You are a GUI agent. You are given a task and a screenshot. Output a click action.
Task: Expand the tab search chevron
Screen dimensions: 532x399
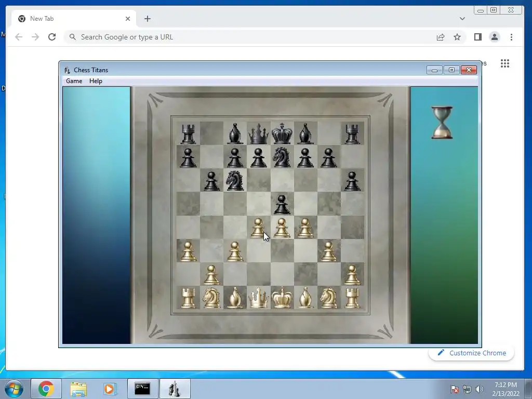[462, 19]
